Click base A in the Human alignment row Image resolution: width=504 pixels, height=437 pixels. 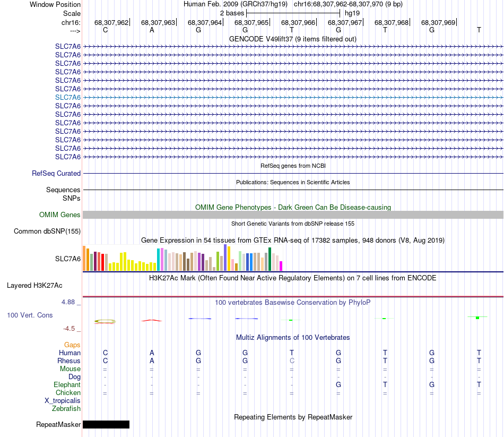point(152,353)
